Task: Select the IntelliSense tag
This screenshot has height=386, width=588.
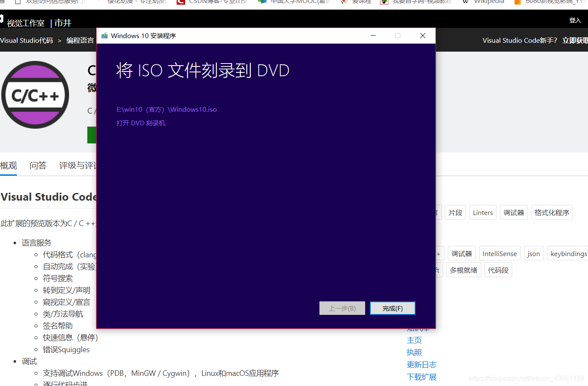Action: click(500, 254)
